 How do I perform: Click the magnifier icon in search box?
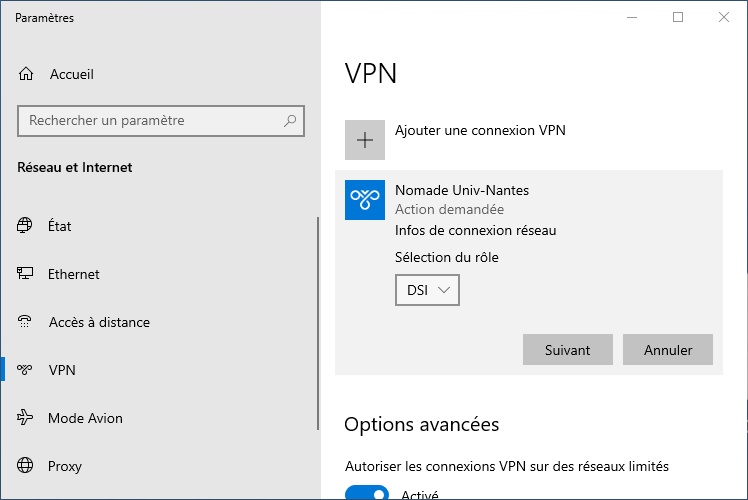click(x=290, y=121)
